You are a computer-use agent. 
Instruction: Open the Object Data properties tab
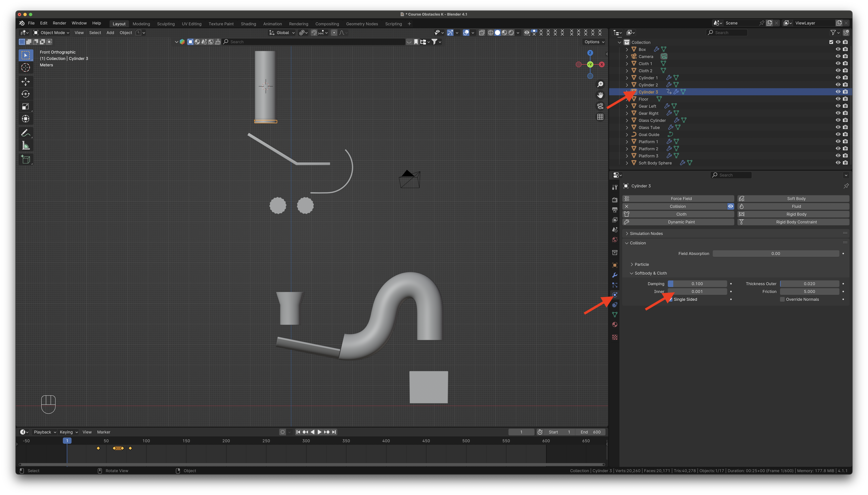tap(614, 315)
